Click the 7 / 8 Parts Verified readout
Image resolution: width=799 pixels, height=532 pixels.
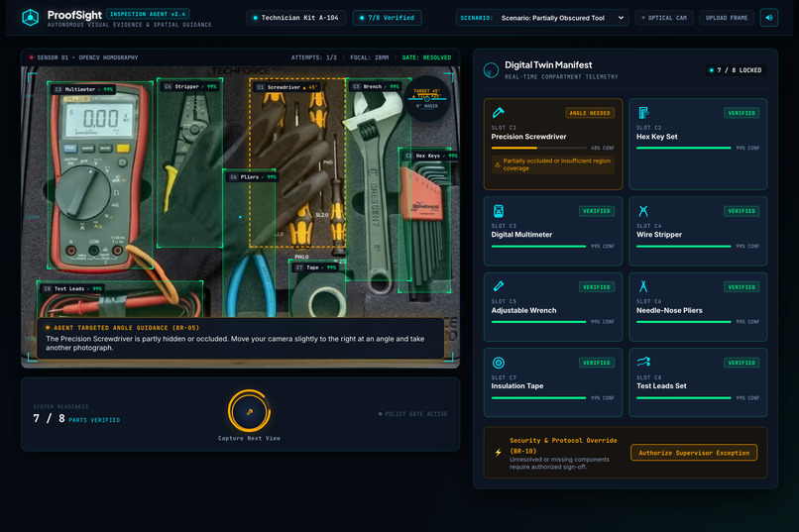click(76, 419)
